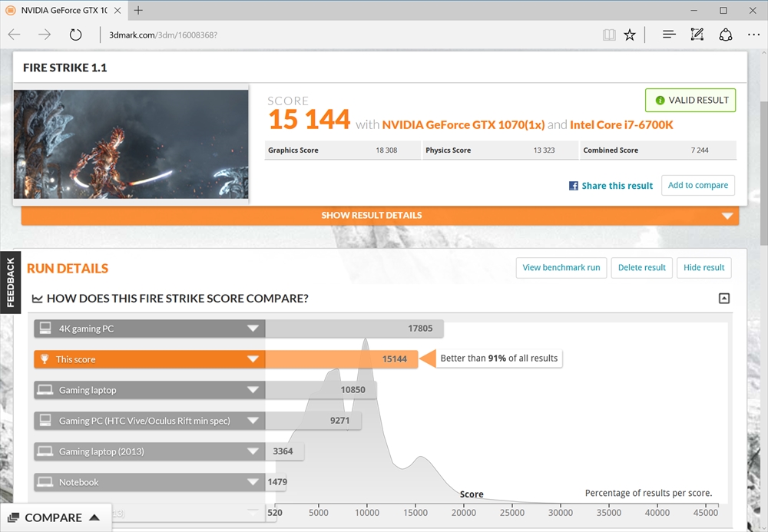Click the Compare panel stack icon
Image resolution: width=768 pixels, height=532 pixels.
[x=13, y=517]
